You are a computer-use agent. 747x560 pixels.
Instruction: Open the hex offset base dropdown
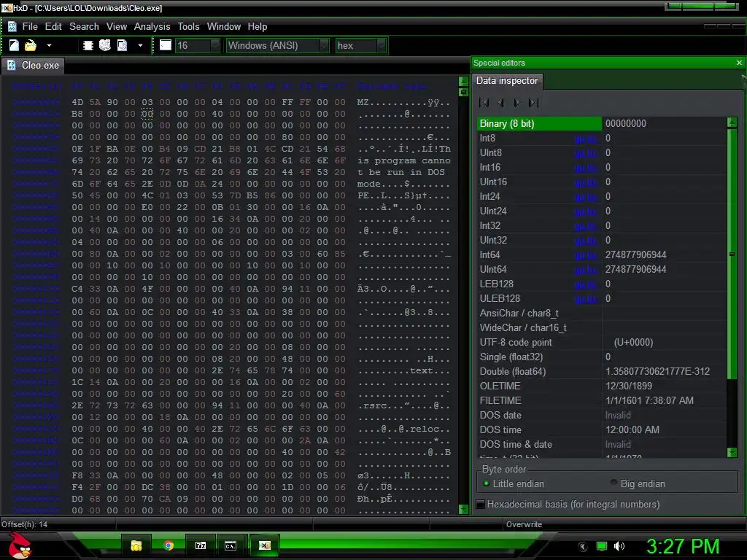[x=360, y=46]
